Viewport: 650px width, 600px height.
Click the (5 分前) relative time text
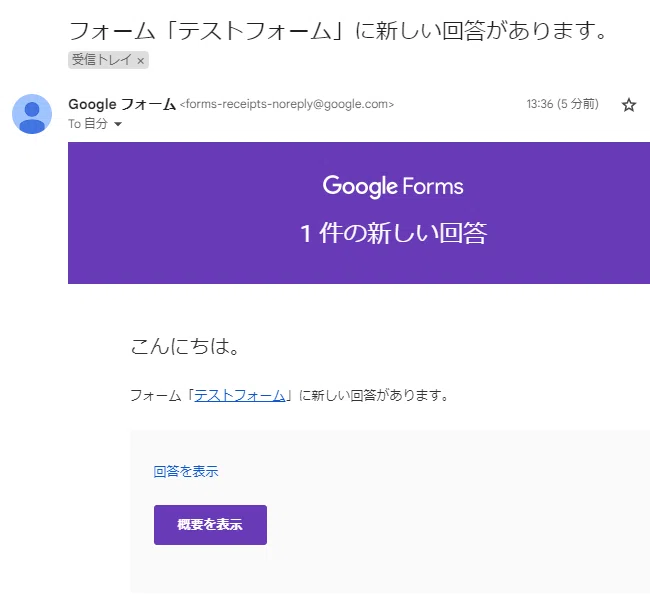pos(578,104)
